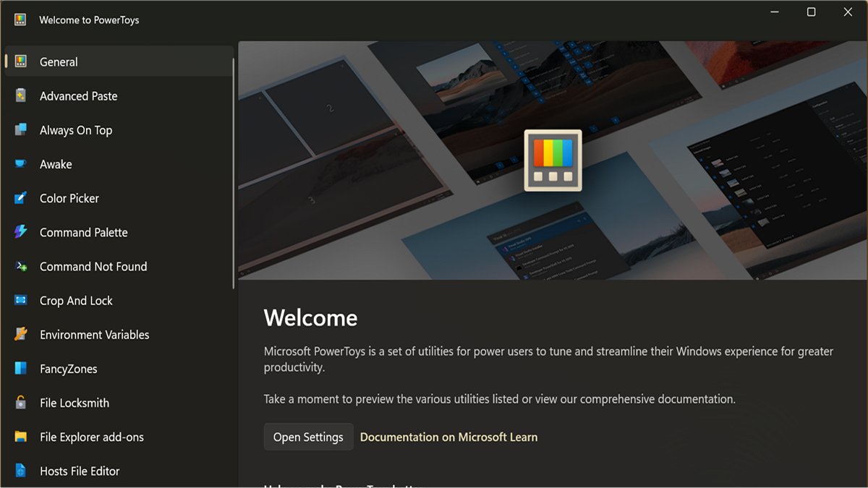Open Crop And Lock via its icon

coord(22,300)
